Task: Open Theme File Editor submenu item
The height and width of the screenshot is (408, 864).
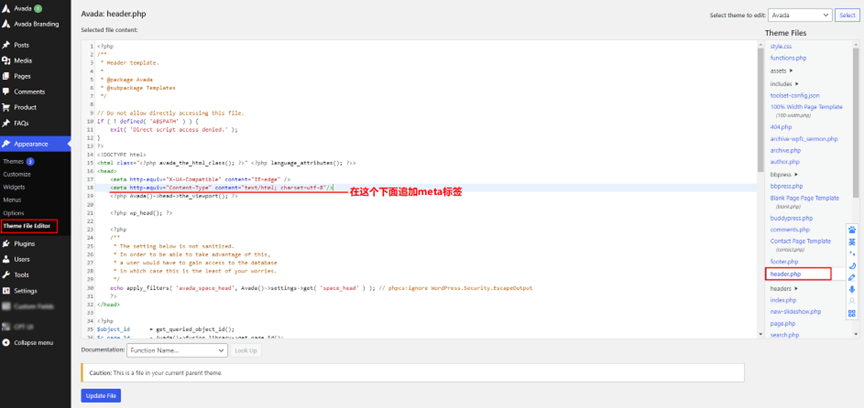Action: click(x=26, y=226)
